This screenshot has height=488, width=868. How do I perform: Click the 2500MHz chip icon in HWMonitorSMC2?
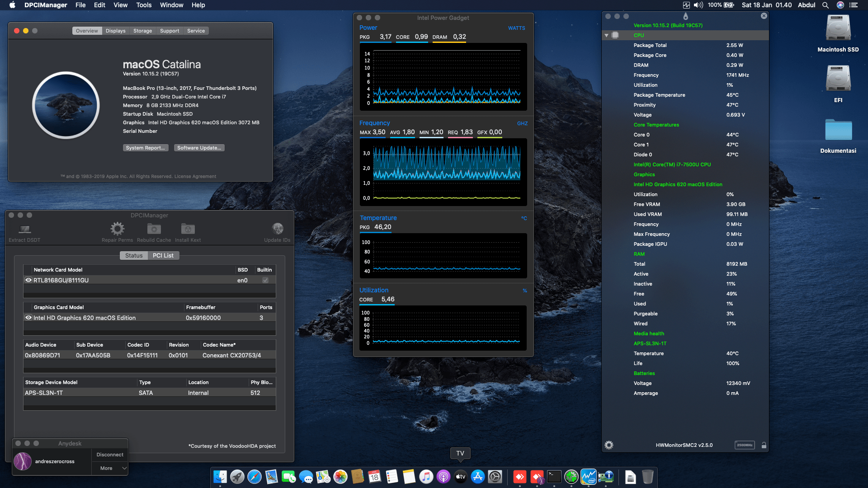[x=745, y=445]
